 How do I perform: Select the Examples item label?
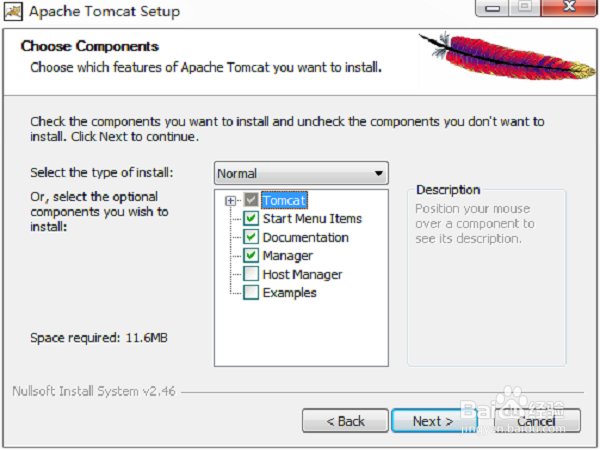[290, 293]
